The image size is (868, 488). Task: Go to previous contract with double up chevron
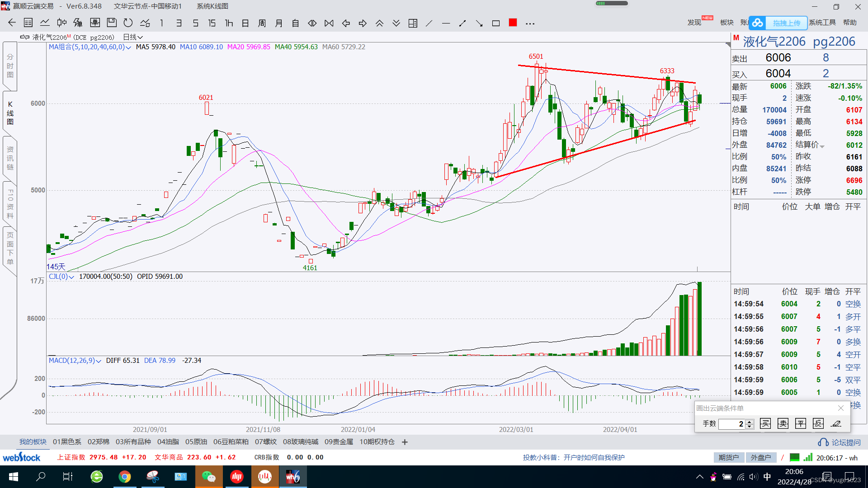click(x=379, y=23)
